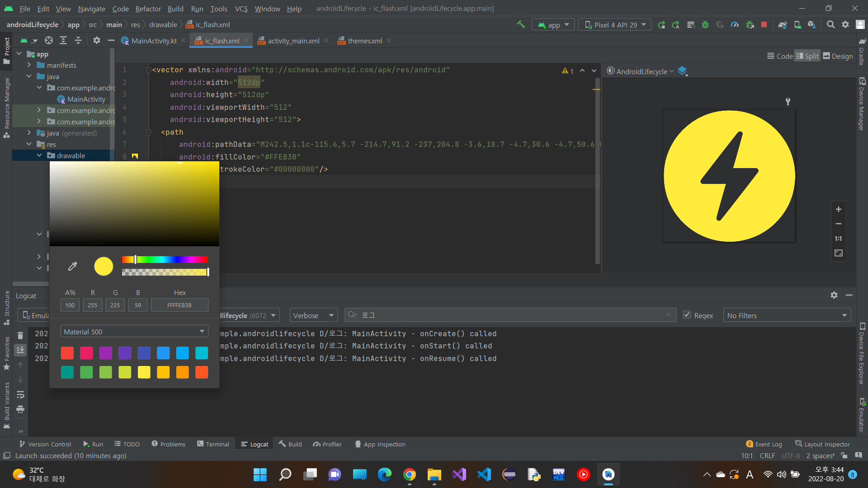Screen dimensions: 868x488
Task: Open the Refactor menu
Action: [148, 9]
